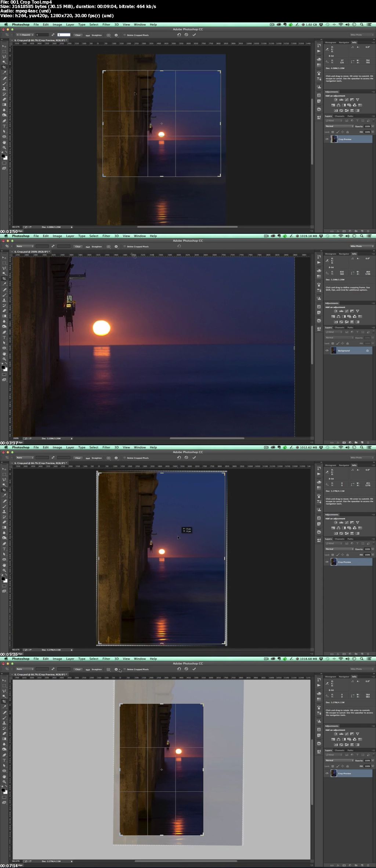This screenshot has height=868, width=376.
Task: Toggle lock transparent pixels in the 00:01:50 frame
Action: tap(333, 132)
